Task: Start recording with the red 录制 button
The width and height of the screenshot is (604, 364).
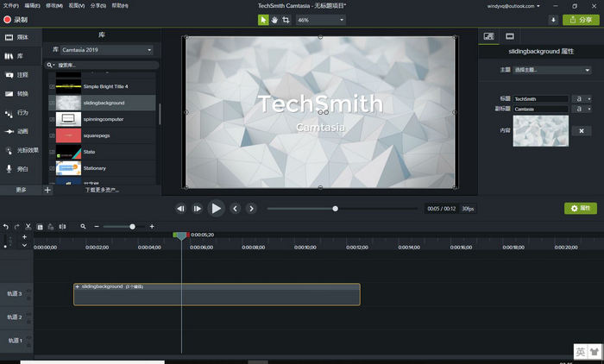Action: point(16,20)
